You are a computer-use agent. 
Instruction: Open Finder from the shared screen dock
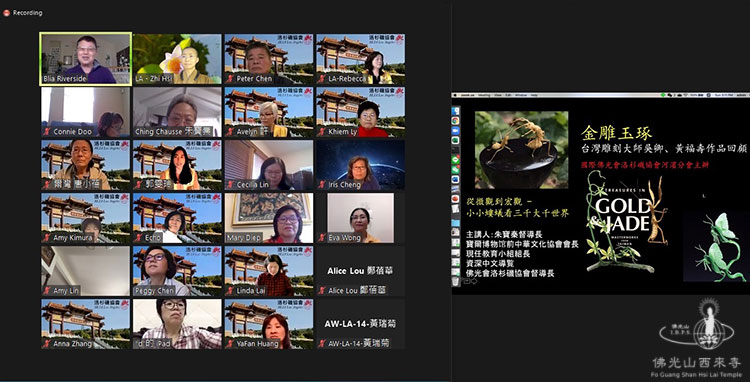click(x=455, y=111)
